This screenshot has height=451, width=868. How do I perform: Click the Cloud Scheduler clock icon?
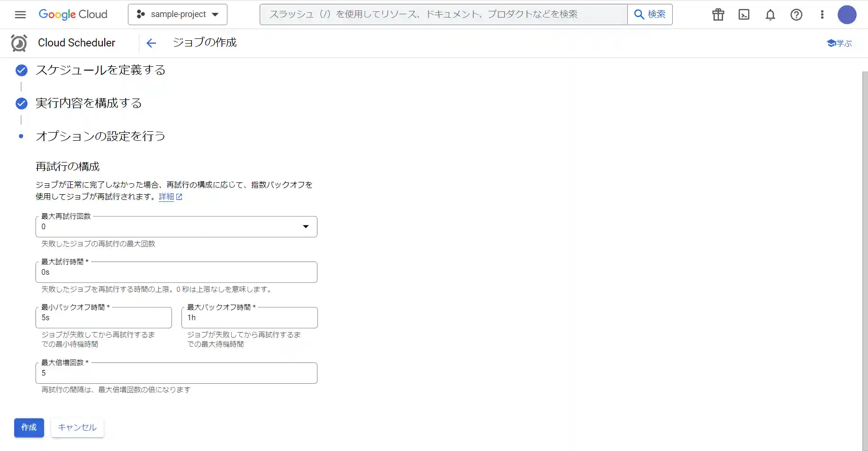(19, 43)
